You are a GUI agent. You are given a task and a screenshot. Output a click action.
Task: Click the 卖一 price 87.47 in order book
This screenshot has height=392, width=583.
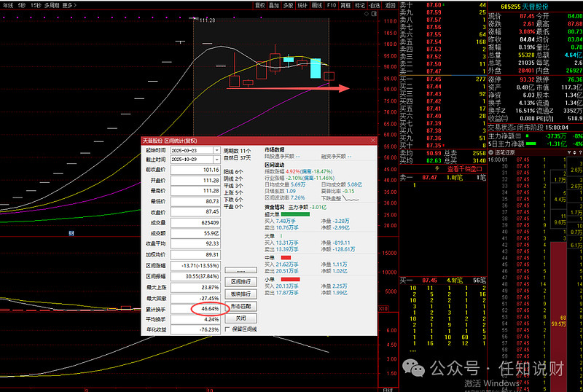click(x=434, y=71)
